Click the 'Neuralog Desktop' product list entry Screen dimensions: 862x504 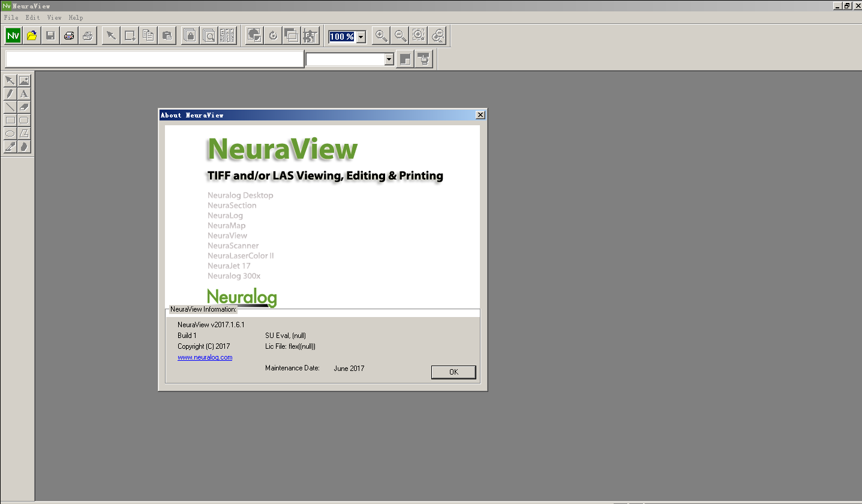[x=241, y=195]
